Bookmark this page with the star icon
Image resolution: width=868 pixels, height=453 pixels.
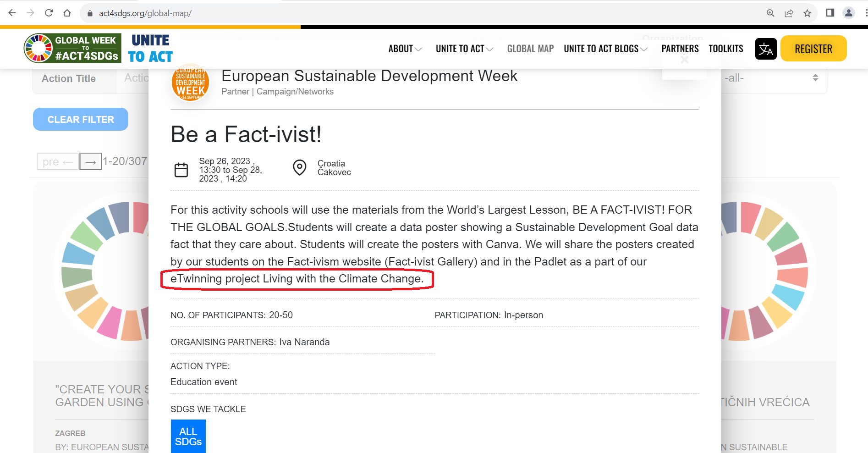point(807,13)
